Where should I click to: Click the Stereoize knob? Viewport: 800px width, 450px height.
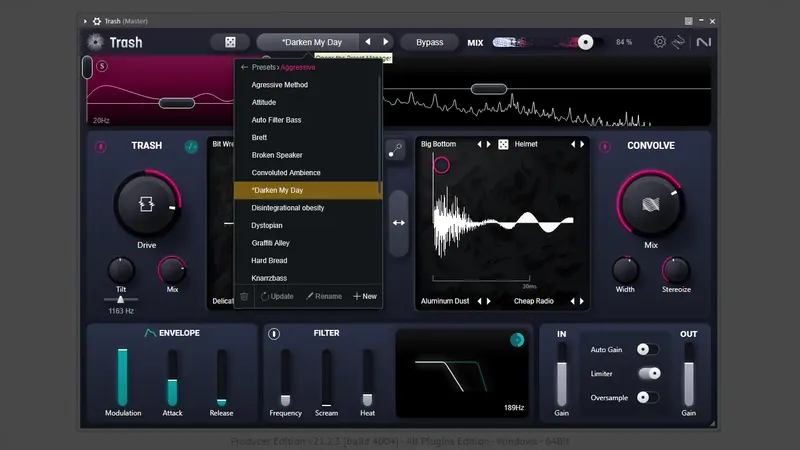(x=676, y=270)
